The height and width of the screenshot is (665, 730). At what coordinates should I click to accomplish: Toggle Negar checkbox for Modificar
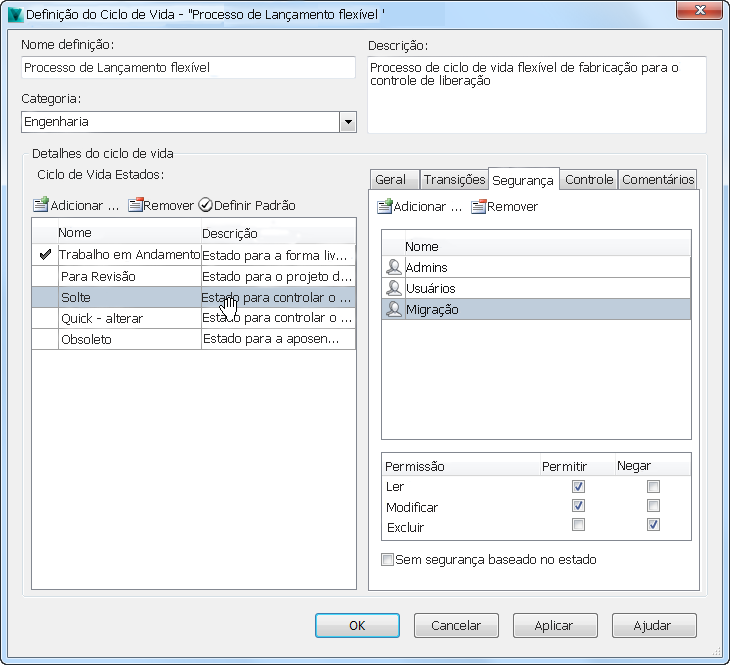(x=653, y=505)
